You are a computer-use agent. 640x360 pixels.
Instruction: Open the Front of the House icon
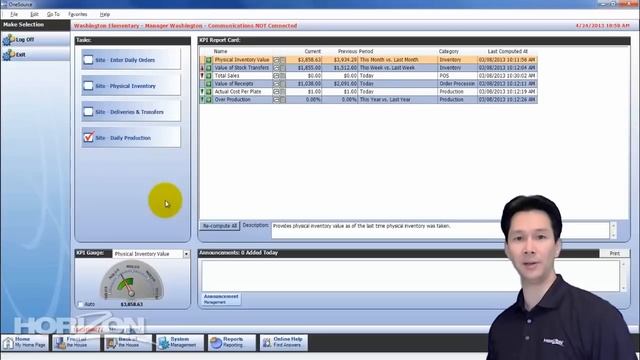(x=60, y=343)
